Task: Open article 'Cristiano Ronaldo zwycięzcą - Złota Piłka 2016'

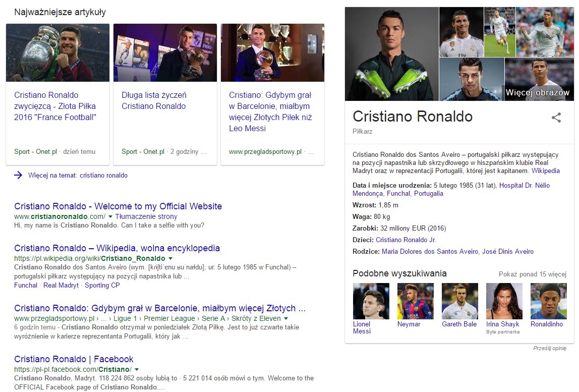Action: (55, 106)
